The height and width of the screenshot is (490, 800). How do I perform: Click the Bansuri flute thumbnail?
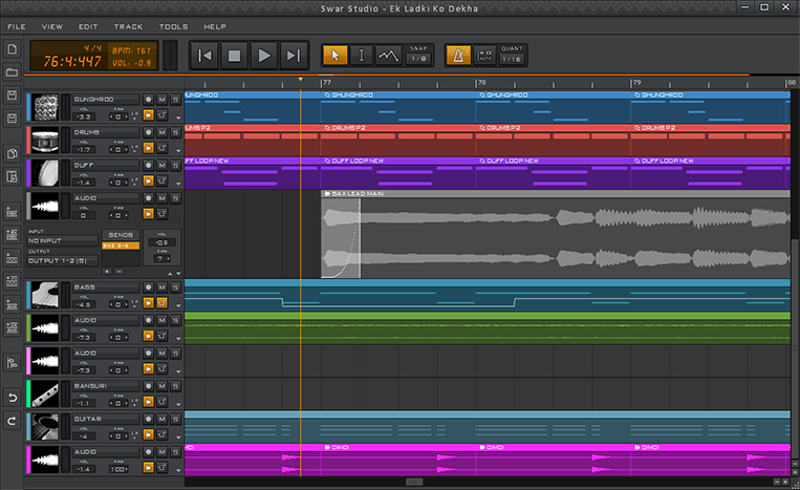tap(45, 394)
